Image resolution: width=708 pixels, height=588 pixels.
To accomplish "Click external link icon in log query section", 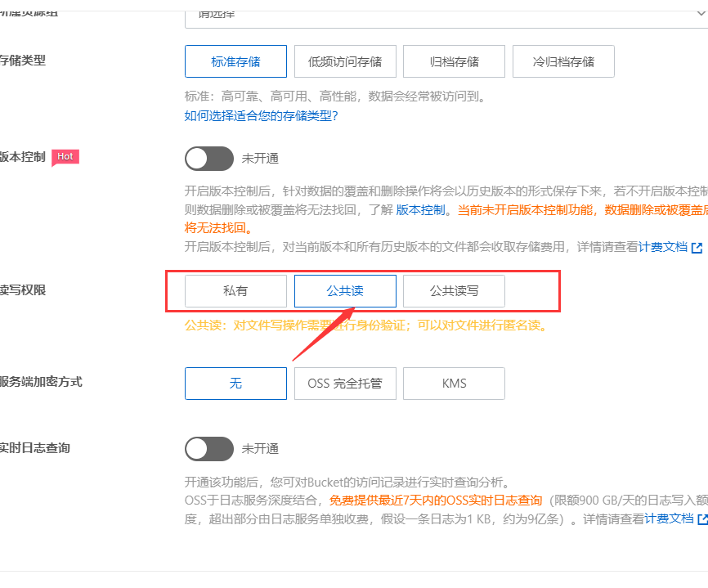I will click(x=701, y=518).
